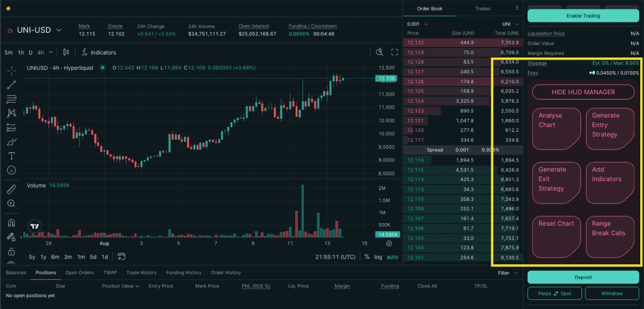Select the crosshair cursor tool
This screenshot has height=309, width=644.
[x=11, y=70]
